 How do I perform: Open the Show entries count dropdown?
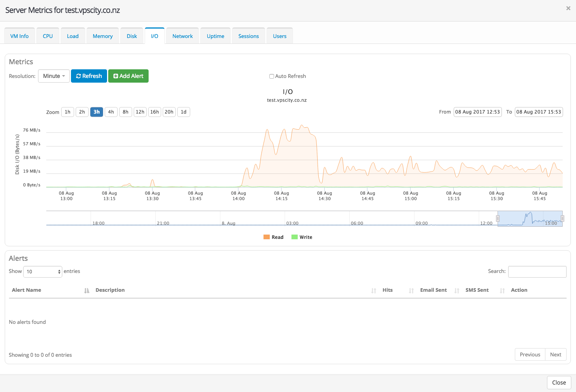(x=43, y=272)
